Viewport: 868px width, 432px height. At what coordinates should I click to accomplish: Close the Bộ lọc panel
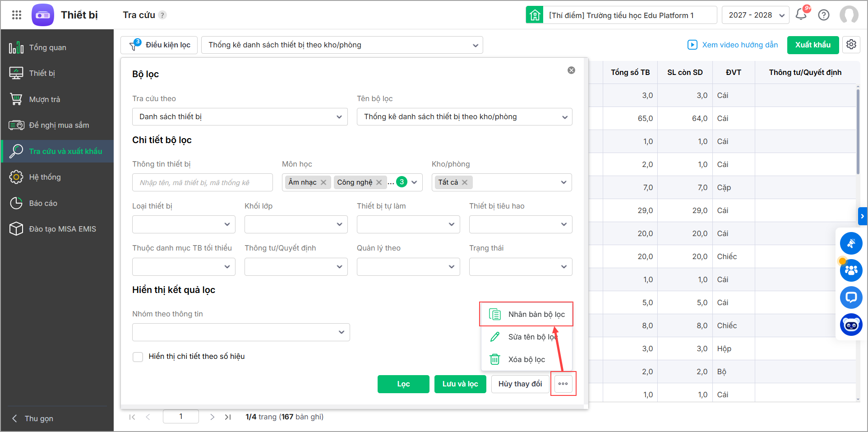tap(571, 70)
